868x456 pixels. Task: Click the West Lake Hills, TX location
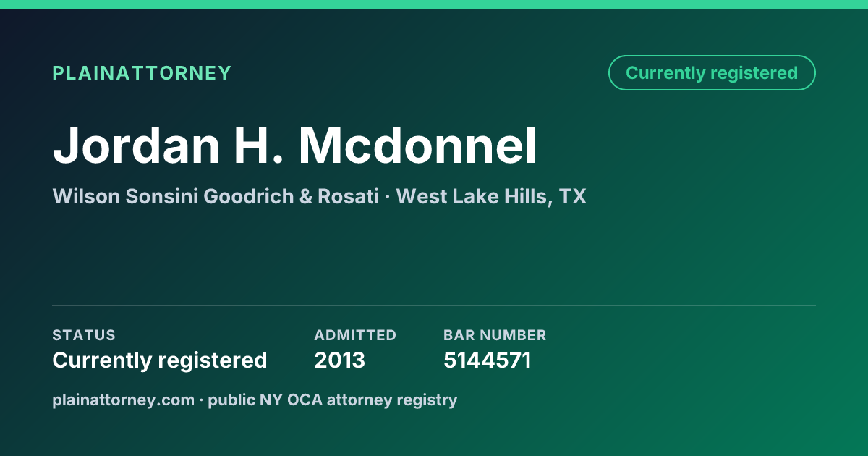pos(491,196)
